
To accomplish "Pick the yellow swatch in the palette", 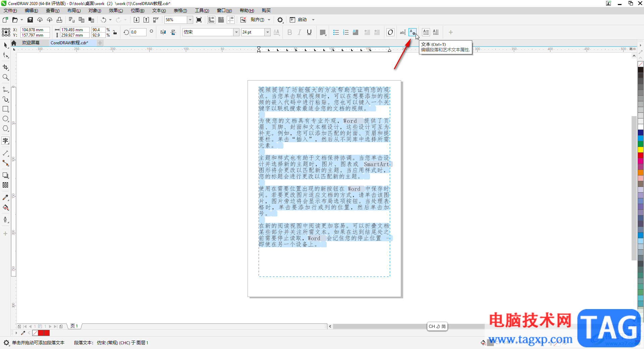I will point(641,150).
